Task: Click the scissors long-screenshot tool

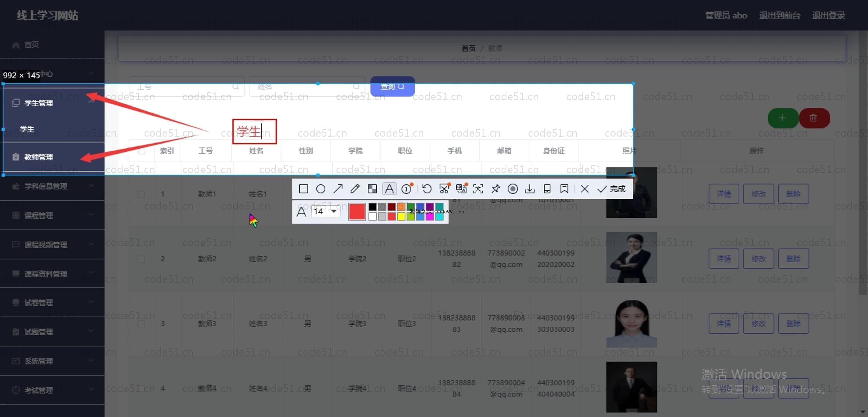Action: (x=444, y=189)
